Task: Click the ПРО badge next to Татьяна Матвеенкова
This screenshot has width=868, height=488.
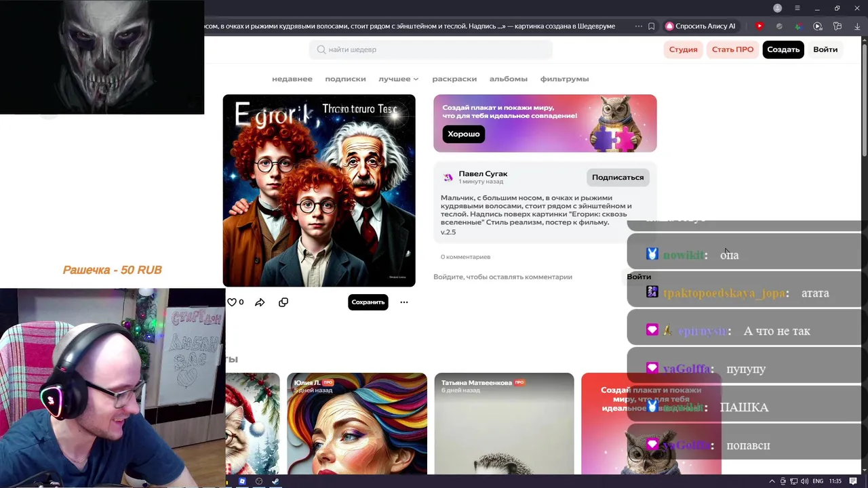Action: click(x=519, y=382)
